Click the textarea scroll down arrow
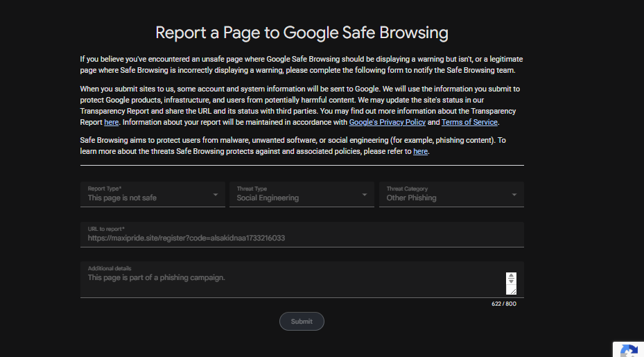This screenshot has height=357, width=644. [x=511, y=281]
